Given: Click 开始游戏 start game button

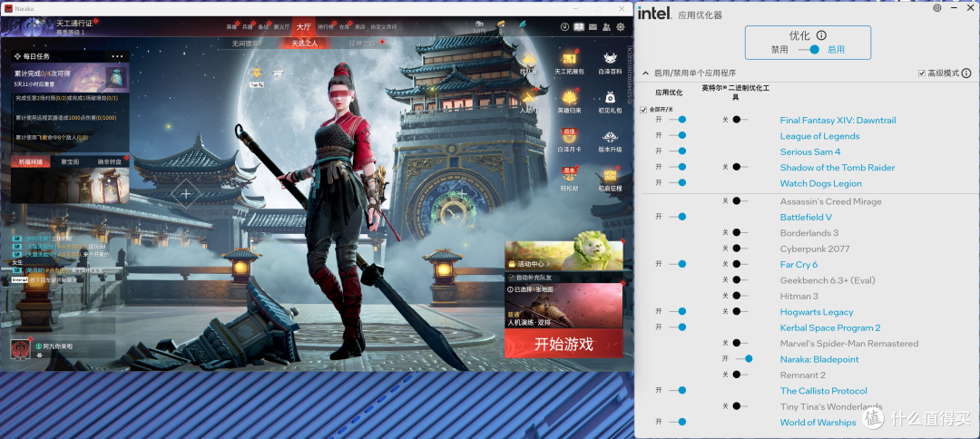Looking at the screenshot, I should [563, 344].
